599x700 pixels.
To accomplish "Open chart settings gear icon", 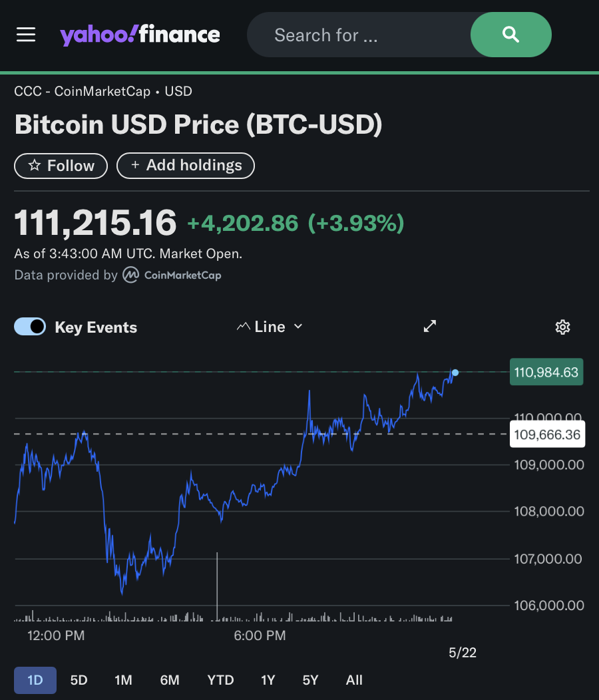I will [x=562, y=327].
